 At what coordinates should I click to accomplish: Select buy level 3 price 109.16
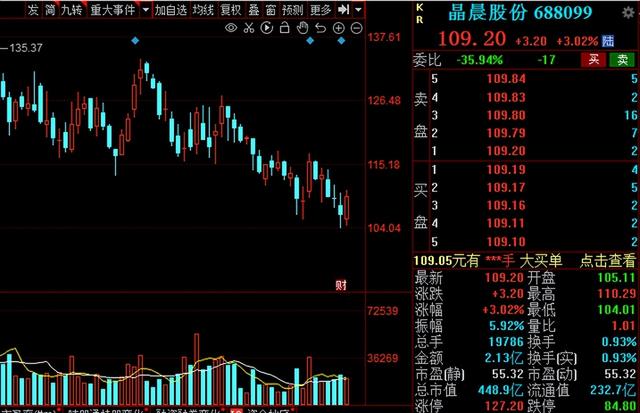click(x=506, y=205)
